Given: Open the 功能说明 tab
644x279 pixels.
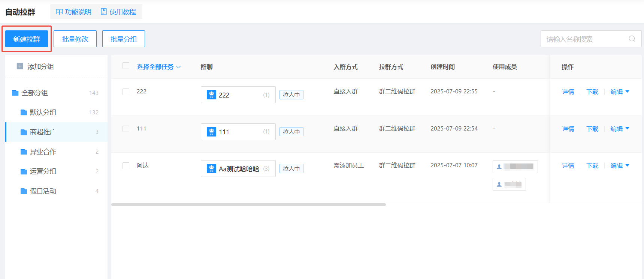Looking at the screenshot, I should [74, 12].
